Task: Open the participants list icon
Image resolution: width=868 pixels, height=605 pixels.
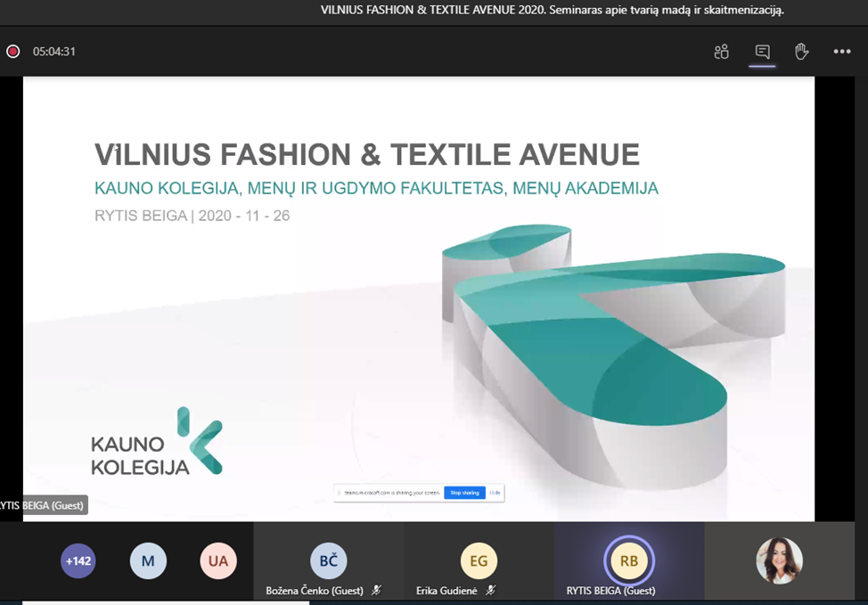Action: coord(722,52)
